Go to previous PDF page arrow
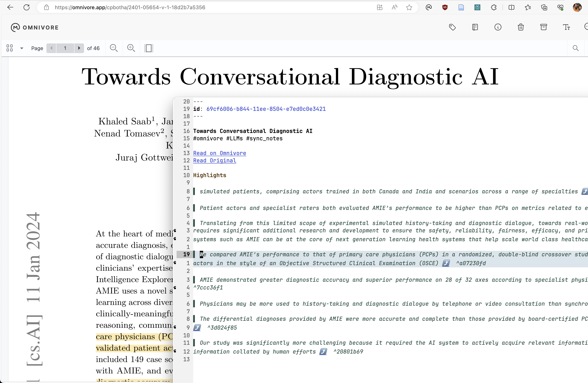Image resolution: width=588 pixels, height=383 pixels. click(x=51, y=48)
